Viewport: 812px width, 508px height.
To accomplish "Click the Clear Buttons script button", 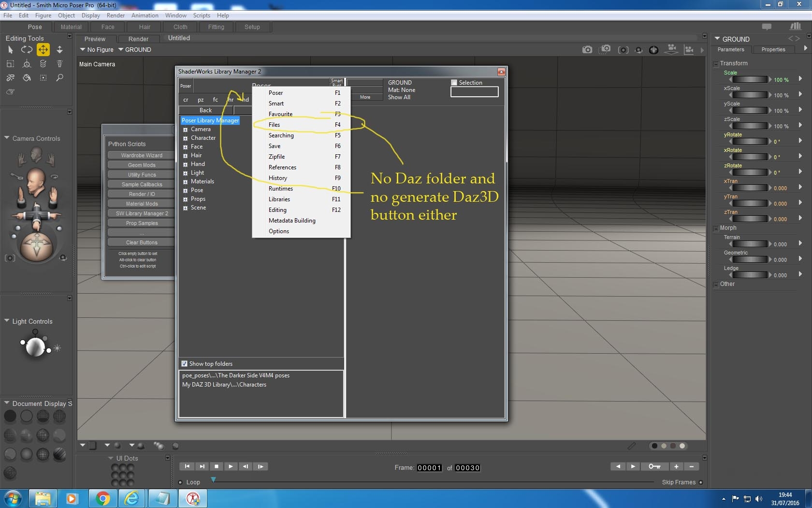I will tap(142, 242).
